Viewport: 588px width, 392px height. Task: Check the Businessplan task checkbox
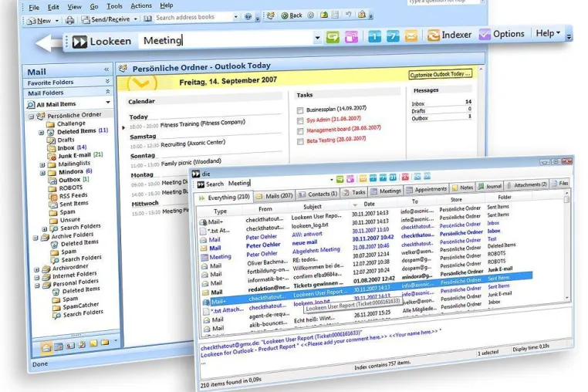(x=300, y=110)
